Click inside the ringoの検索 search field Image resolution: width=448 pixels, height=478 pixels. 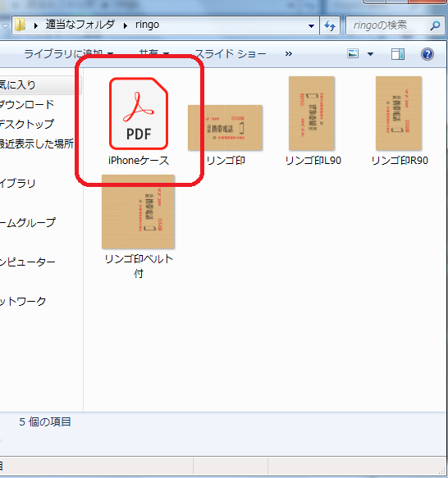pyautogui.click(x=387, y=25)
